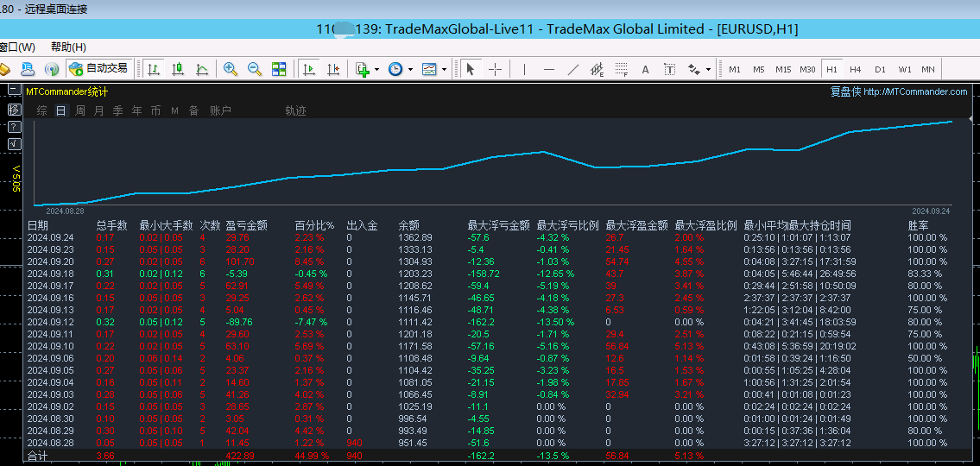Select the Fibonacci retracement tool
980x466 pixels.
coord(622,69)
